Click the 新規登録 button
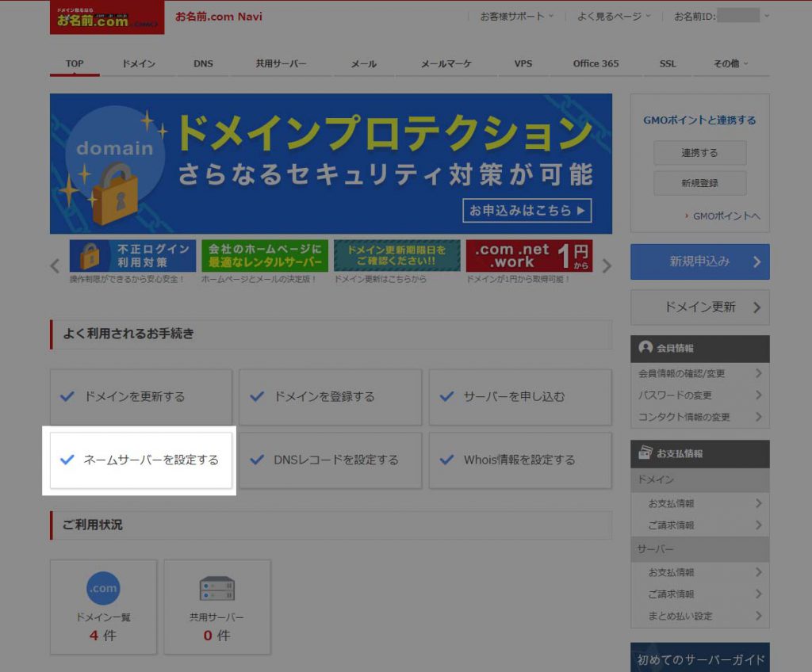Screen dimensions: 812x672 [x=699, y=183]
